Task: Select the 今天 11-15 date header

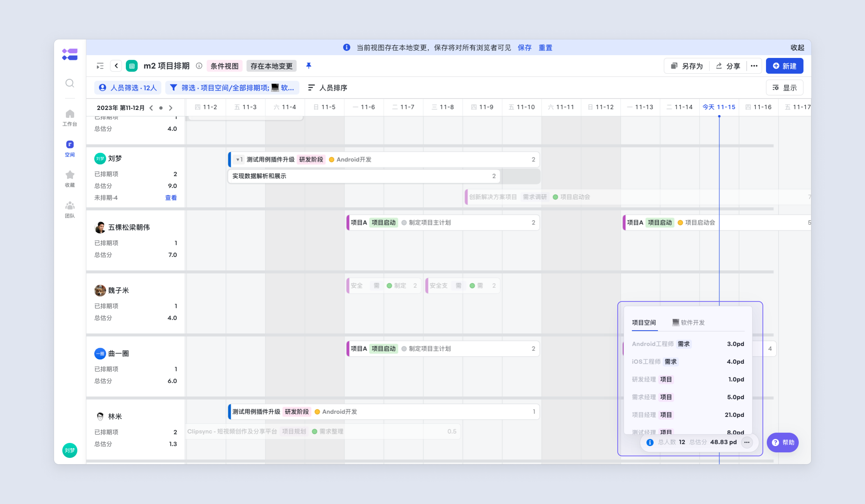Action: point(719,107)
